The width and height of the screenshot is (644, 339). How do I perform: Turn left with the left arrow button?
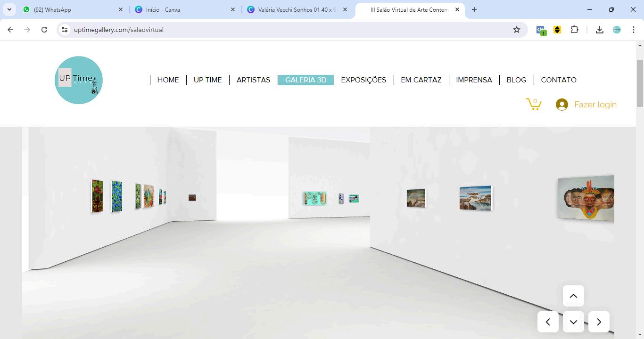click(x=548, y=322)
